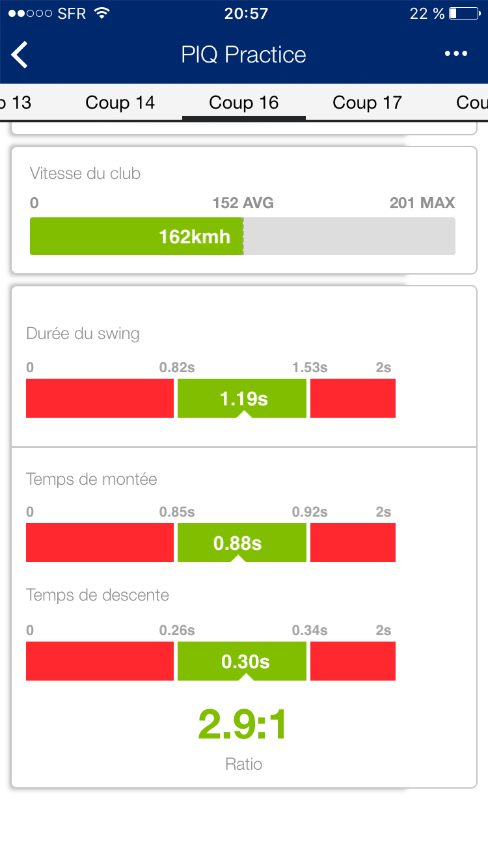Go to the partially visible Coup 13 tab
The height and width of the screenshot is (868, 488).
[16, 102]
